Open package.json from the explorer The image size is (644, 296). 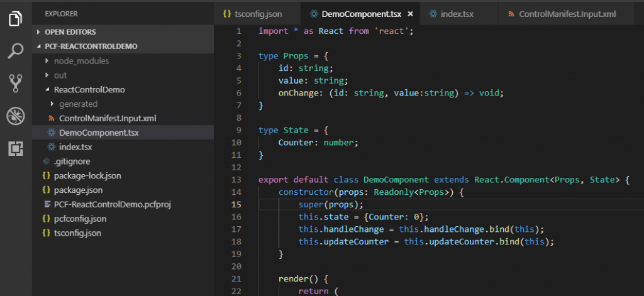(x=78, y=190)
